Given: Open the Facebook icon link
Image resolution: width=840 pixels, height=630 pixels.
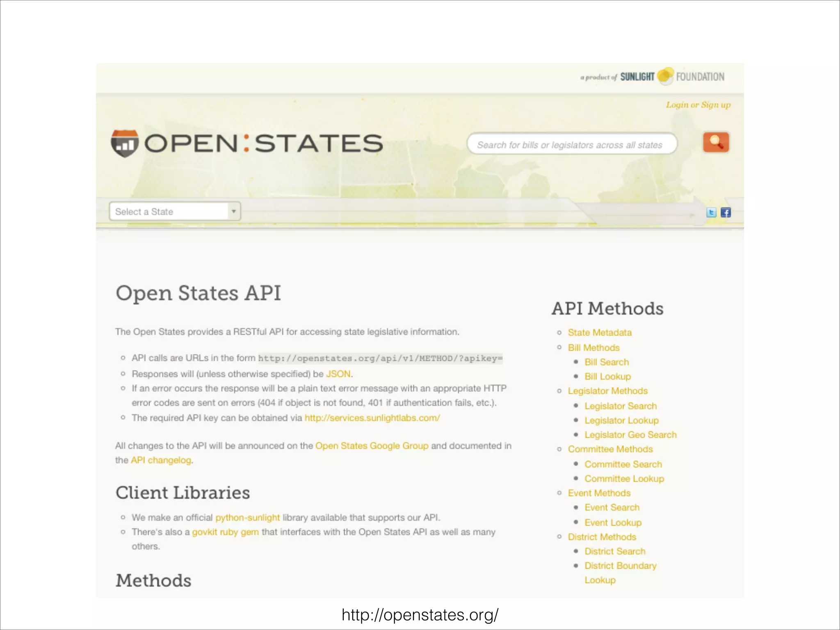Looking at the screenshot, I should 726,212.
